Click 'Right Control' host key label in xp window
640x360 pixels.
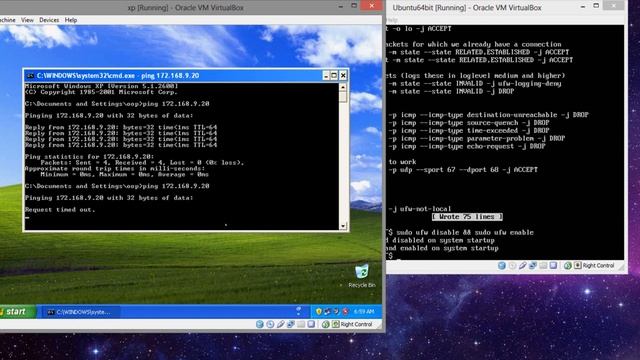click(356, 324)
